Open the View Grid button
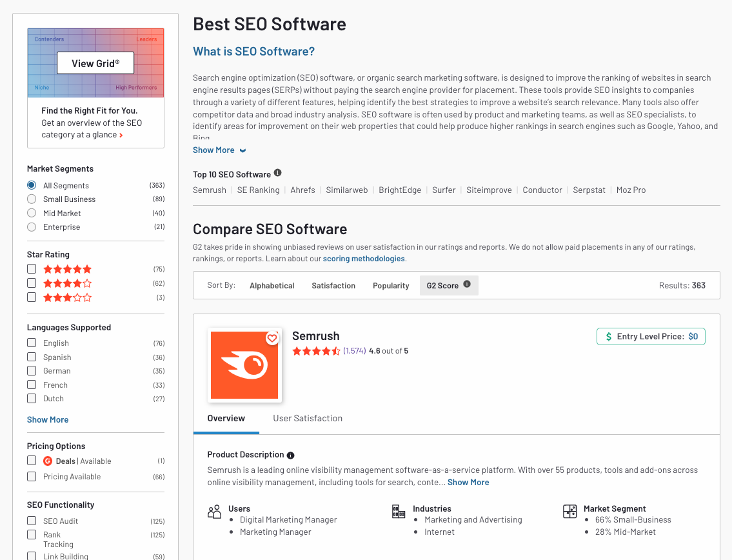 (95, 63)
